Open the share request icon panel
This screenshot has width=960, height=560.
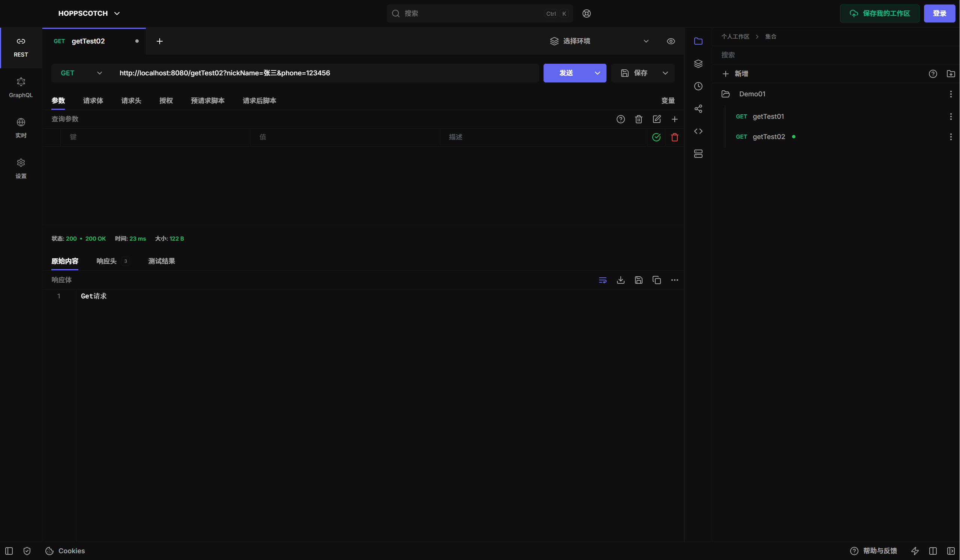698,109
